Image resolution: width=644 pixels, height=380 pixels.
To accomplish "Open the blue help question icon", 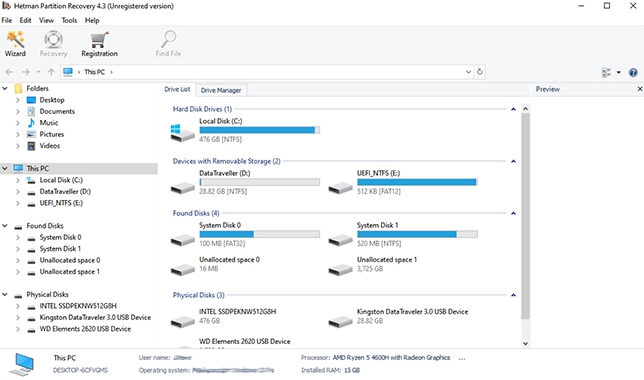I will [x=633, y=73].
